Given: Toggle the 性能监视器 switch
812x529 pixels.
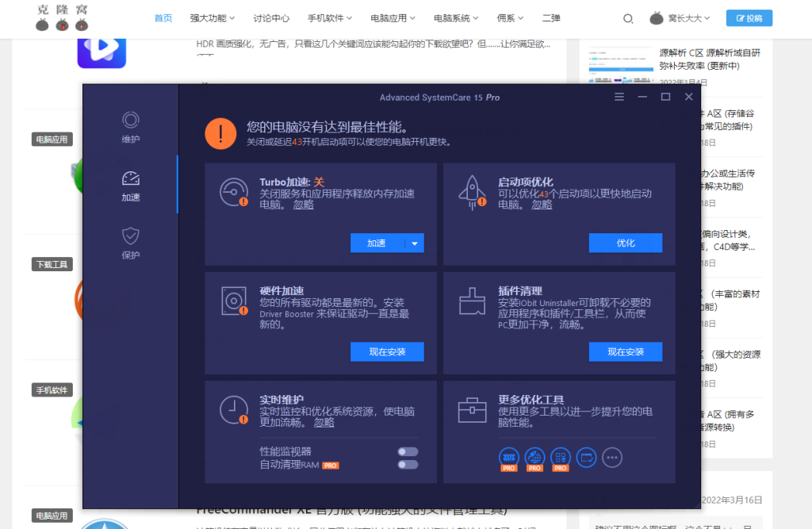Looking at the screenshot, I should click(408, 452).
